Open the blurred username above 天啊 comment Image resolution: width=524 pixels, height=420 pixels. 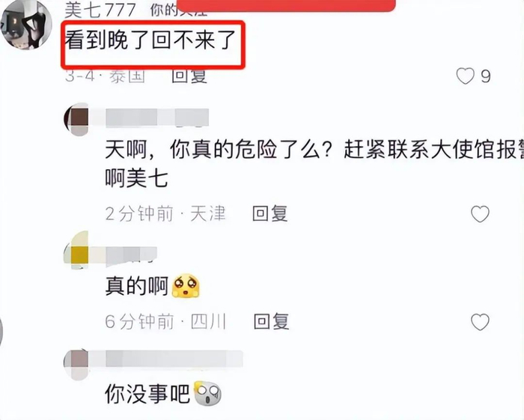(157, 118)
